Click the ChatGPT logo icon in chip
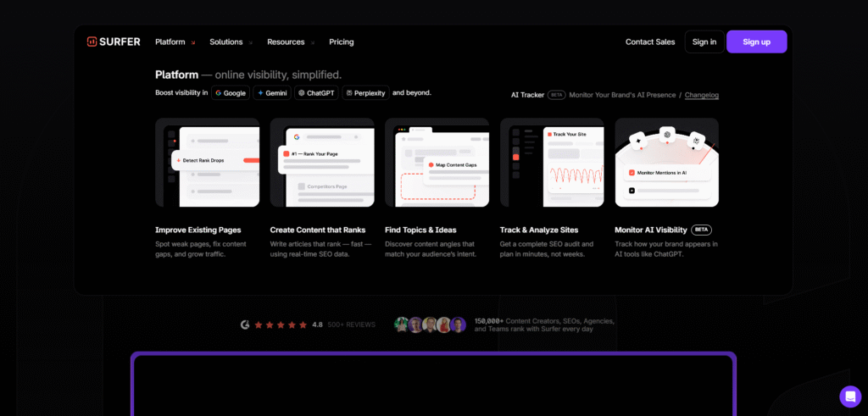 pyautogui.click(x=302, y=93)
